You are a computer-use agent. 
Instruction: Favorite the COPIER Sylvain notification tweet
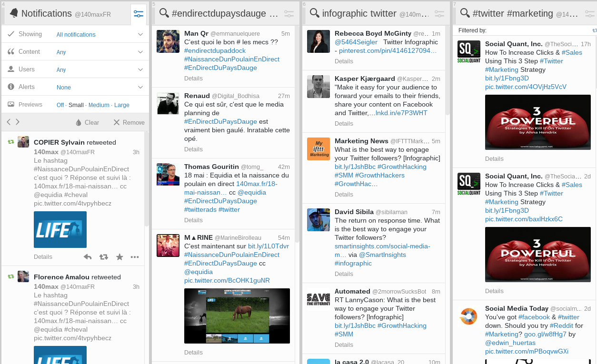(119, 257)
